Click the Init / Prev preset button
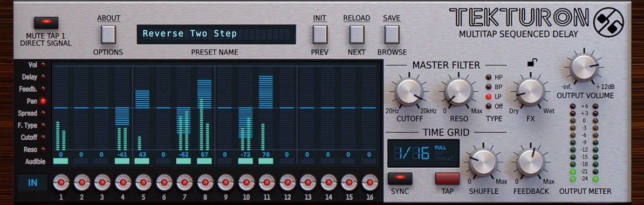The width and height of the screenshot is (644, 205). pyautogui.click(x=320, y=35)
